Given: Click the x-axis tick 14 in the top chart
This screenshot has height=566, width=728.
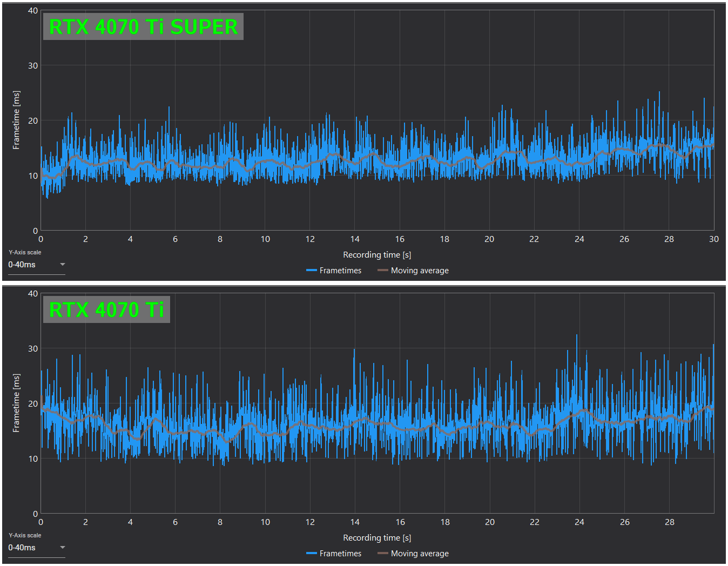Looking at the screenshot, I should click(x=355, y=239).
